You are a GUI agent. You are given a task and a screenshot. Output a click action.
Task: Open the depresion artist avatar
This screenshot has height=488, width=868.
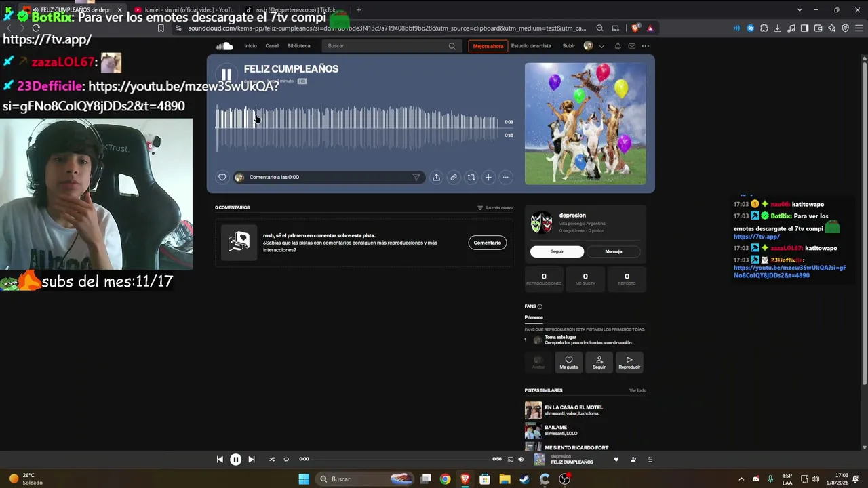point(540,223)
